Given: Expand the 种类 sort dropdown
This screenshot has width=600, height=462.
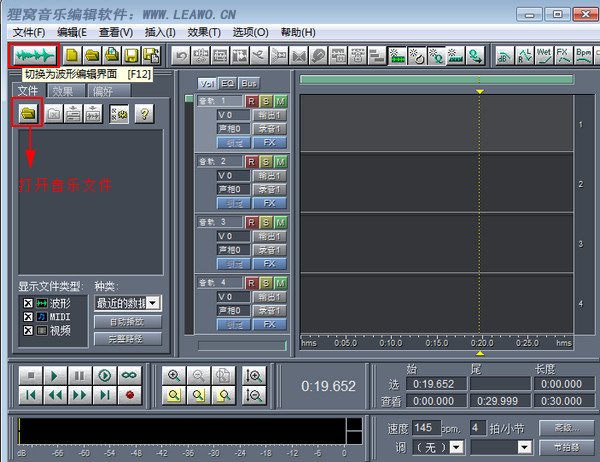Looking at the screenshot, I should (x=153, y=302).
